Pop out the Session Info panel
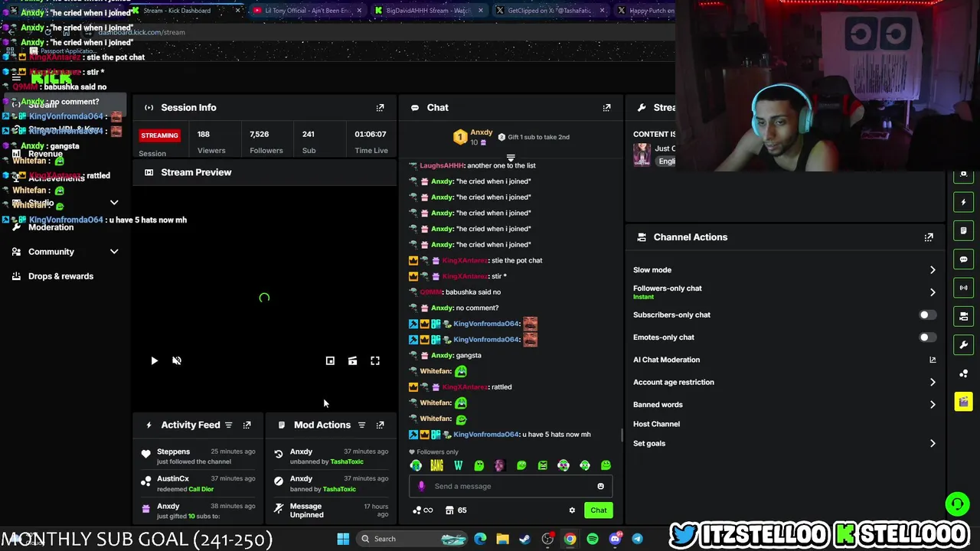The image size is (980, 551). tap(380, 108)
